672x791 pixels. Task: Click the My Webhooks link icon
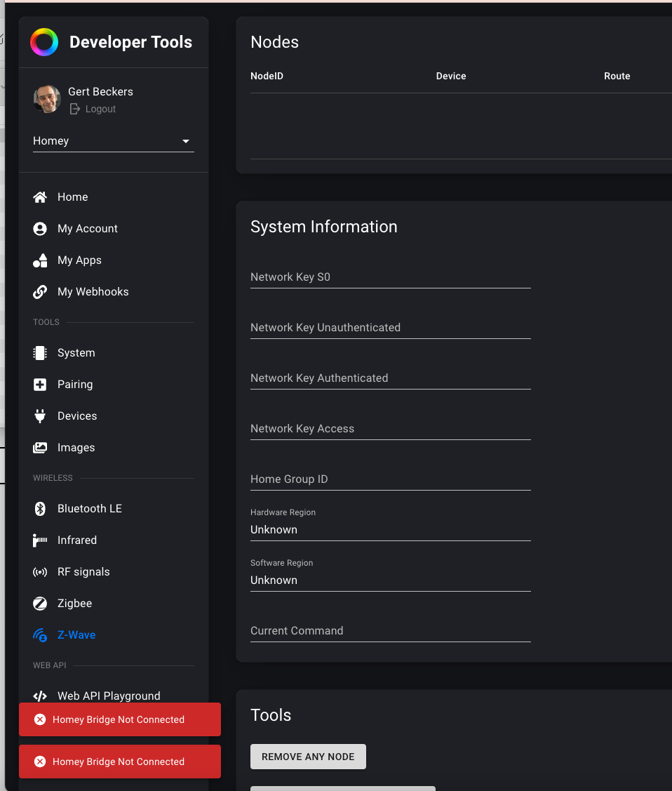pyautogui.click(x=40, y=292)
